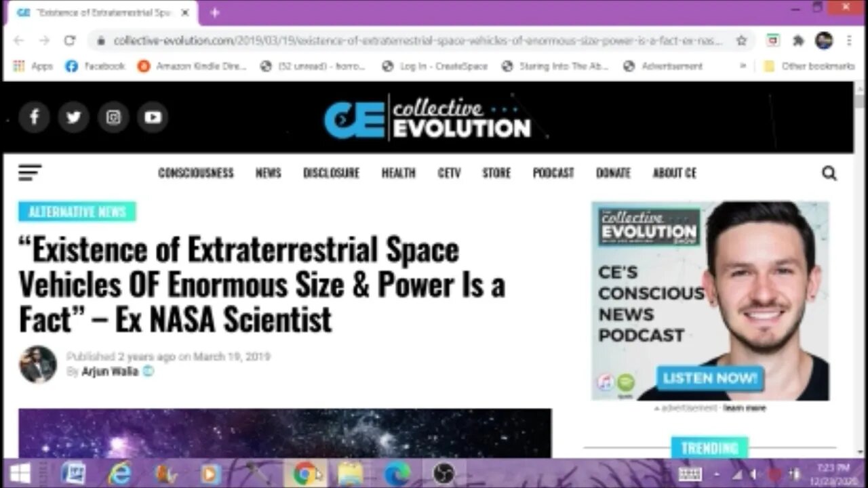
Task: Go forward in browser history
Action: coord(44,41)
